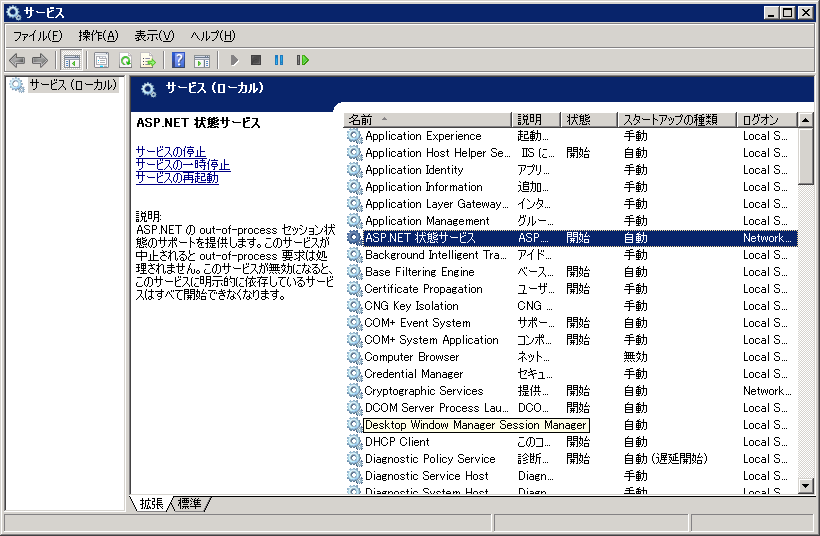Click the down arrow of the vertical scrollbar

[805, 486]
